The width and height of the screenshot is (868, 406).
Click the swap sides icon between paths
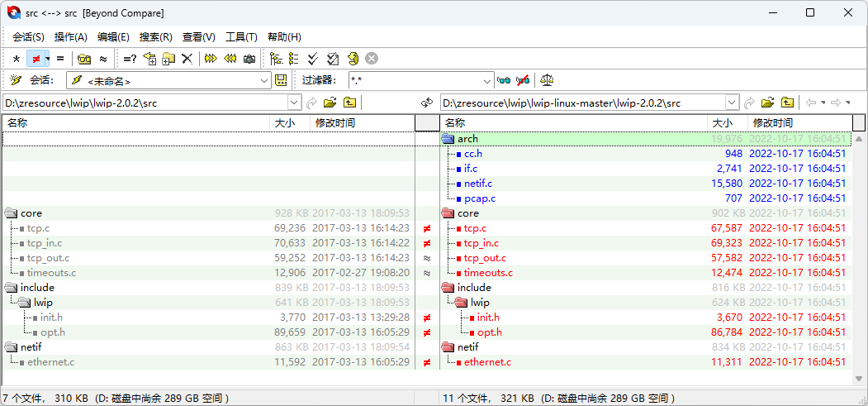[426, 103]
